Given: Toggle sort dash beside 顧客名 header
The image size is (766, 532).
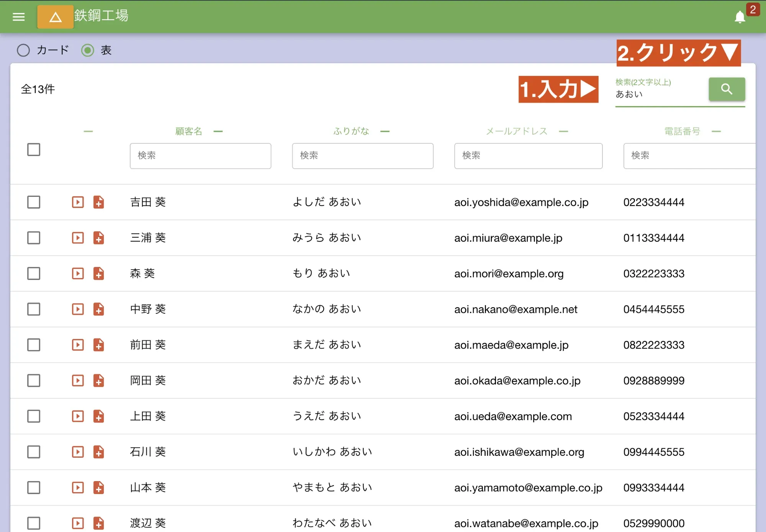Looking at the screenshot, I should 218,131.
